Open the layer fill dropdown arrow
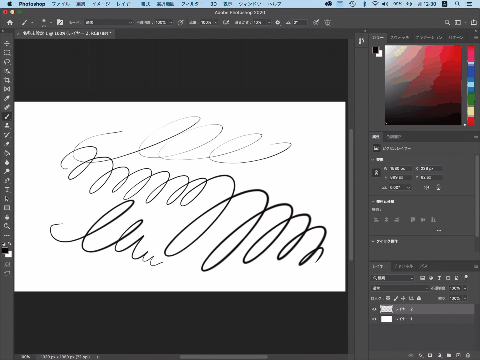Viewport: 480px width, 360px height. (465, 298)
